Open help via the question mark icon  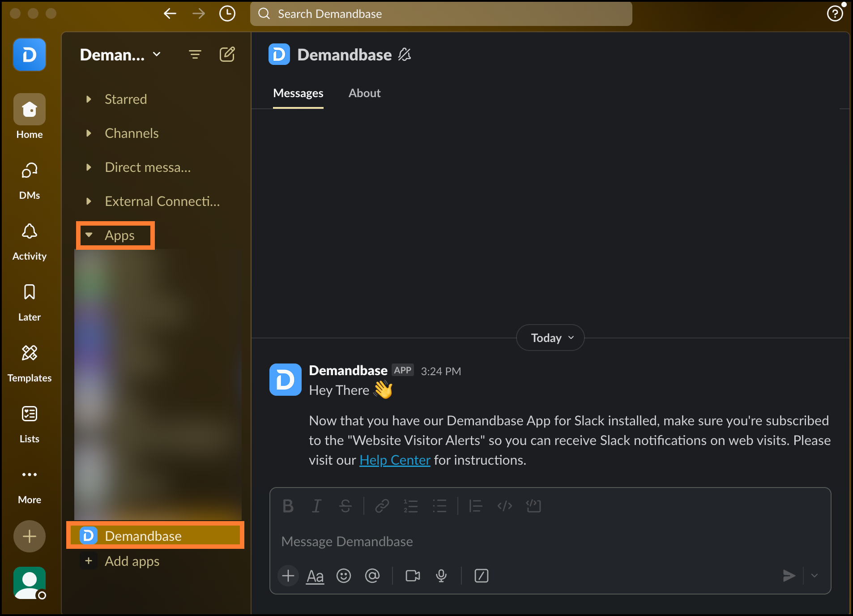point(835,14)
